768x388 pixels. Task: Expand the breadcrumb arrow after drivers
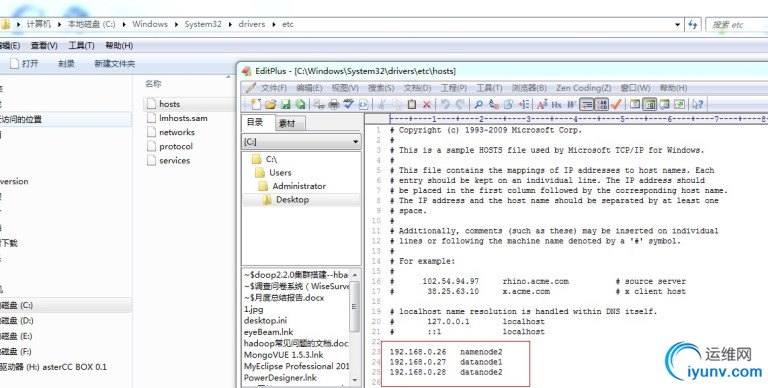click(x=273, y=24)
